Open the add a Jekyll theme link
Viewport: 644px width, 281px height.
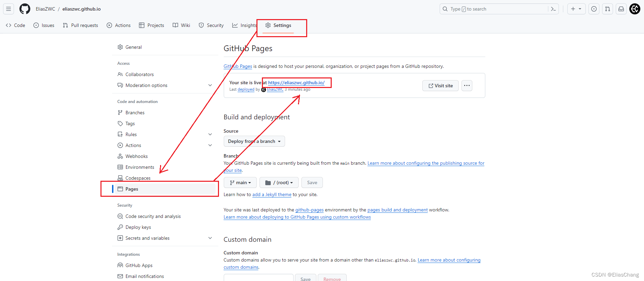click(x=272, y=194)
